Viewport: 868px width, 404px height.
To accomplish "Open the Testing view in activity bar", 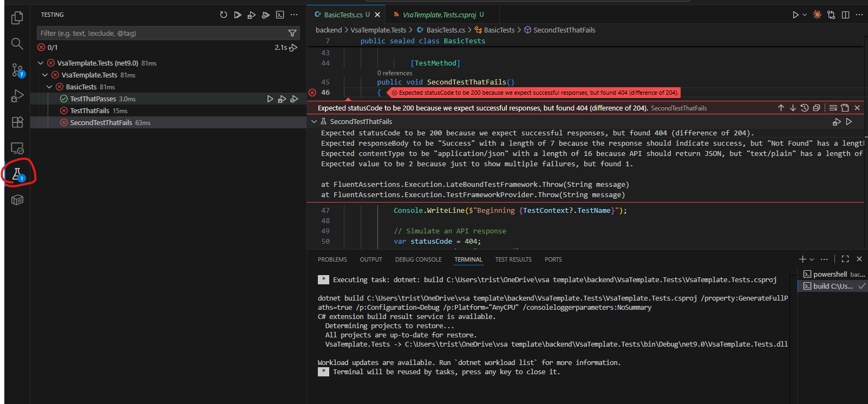I will (17, 173).
